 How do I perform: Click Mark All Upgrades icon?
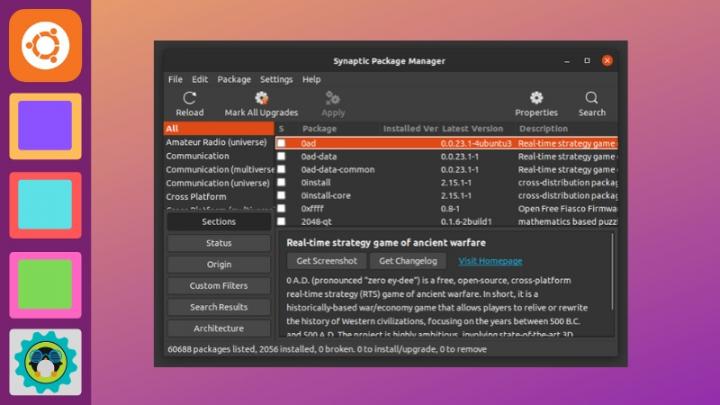pos(261,98)
